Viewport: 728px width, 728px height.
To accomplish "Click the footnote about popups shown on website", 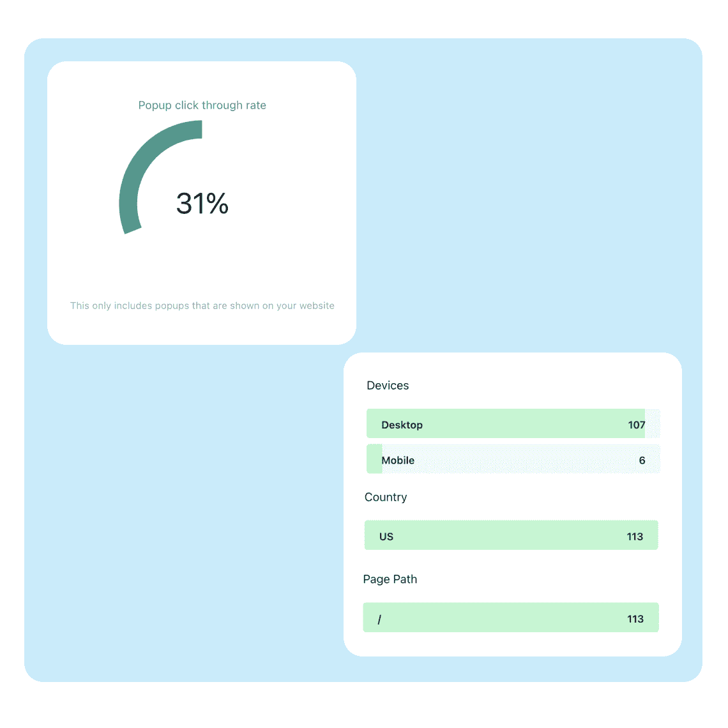I will pyautogui.click(x=202, y=305).
